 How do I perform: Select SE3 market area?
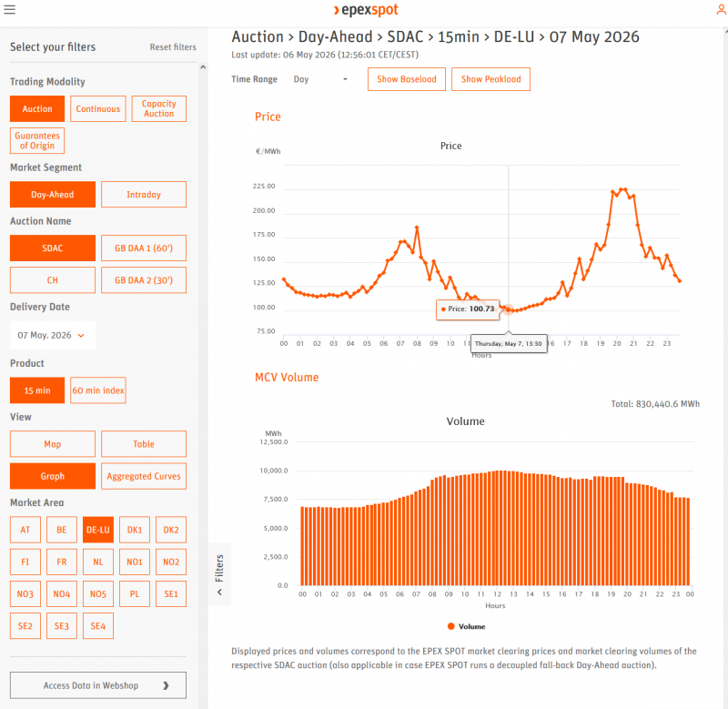61,626
